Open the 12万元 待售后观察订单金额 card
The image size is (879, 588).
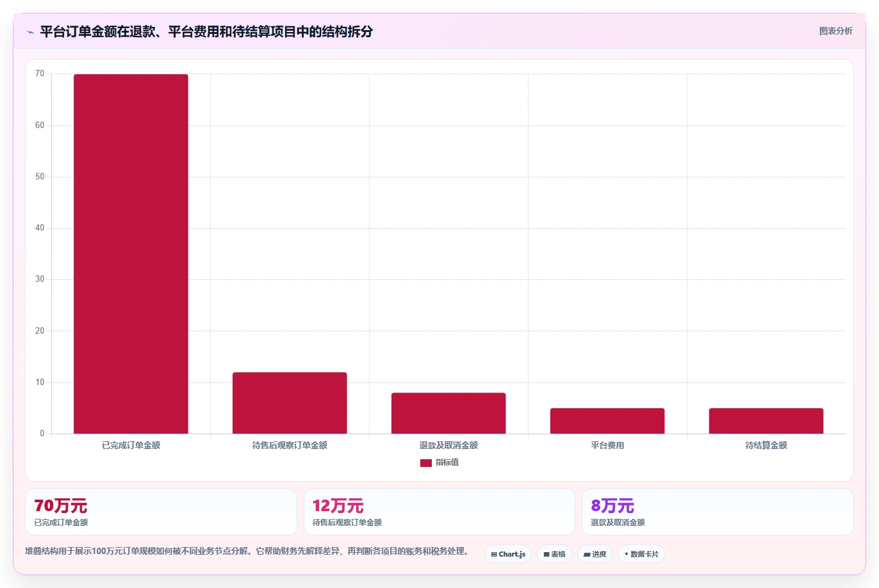coord(439,512)
